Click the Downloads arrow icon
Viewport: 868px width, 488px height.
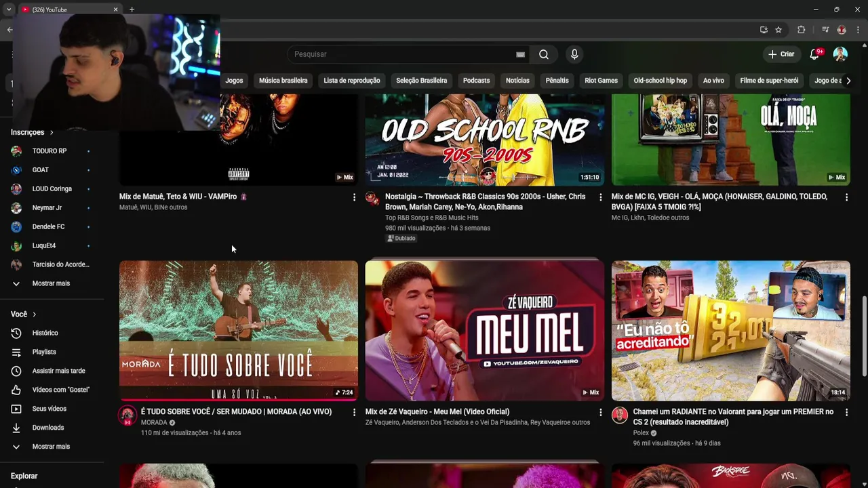16,428
